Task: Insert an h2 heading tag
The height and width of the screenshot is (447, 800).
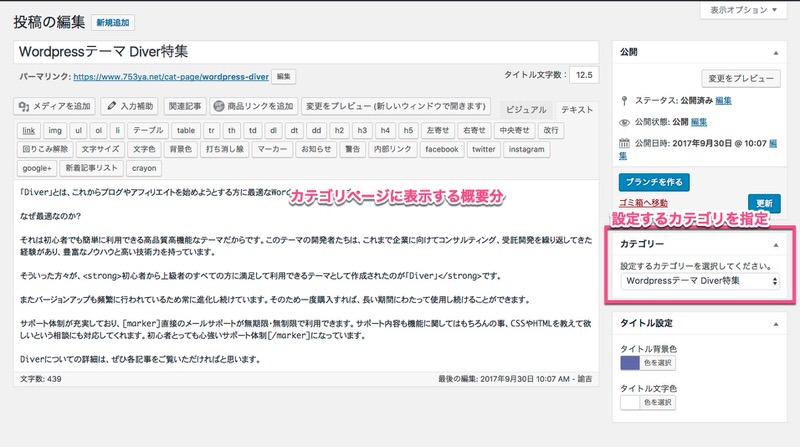Action: click(x=339, y=131)
